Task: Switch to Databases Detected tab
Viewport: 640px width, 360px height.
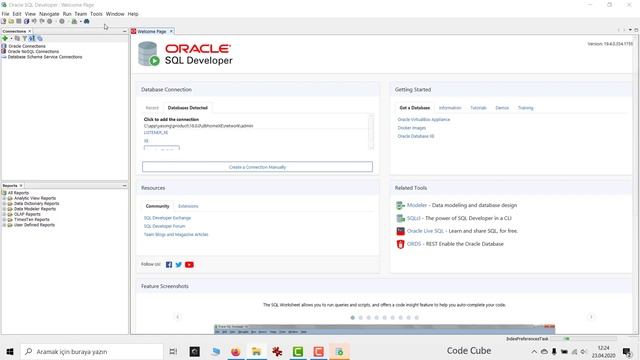Action: (188, 108)
